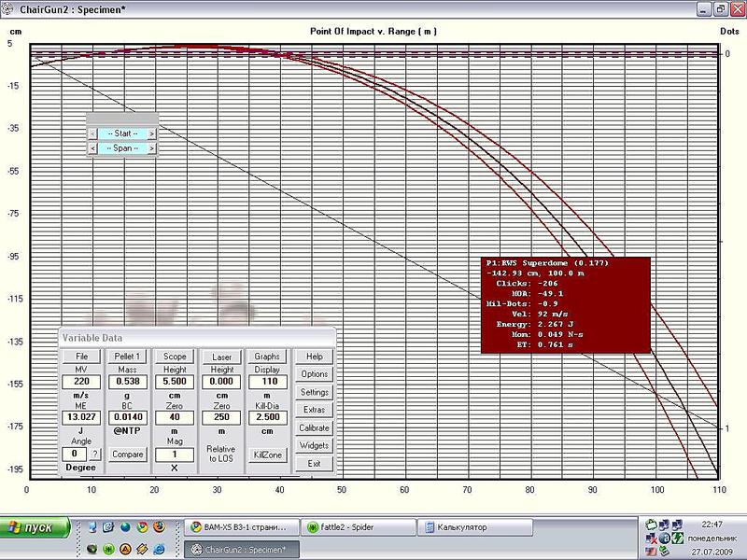Launch Google Chrome from the quick launch bar

pos(142,527)
